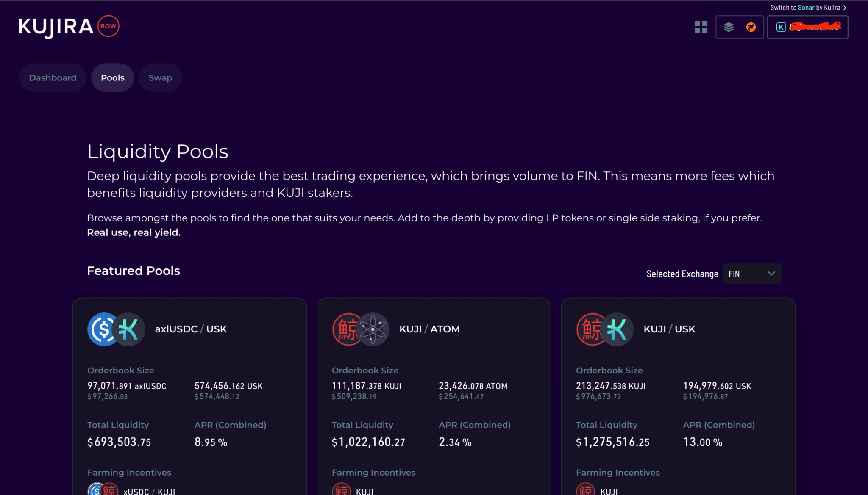Open the axlUSDC / USK pool title

[191, 329]
